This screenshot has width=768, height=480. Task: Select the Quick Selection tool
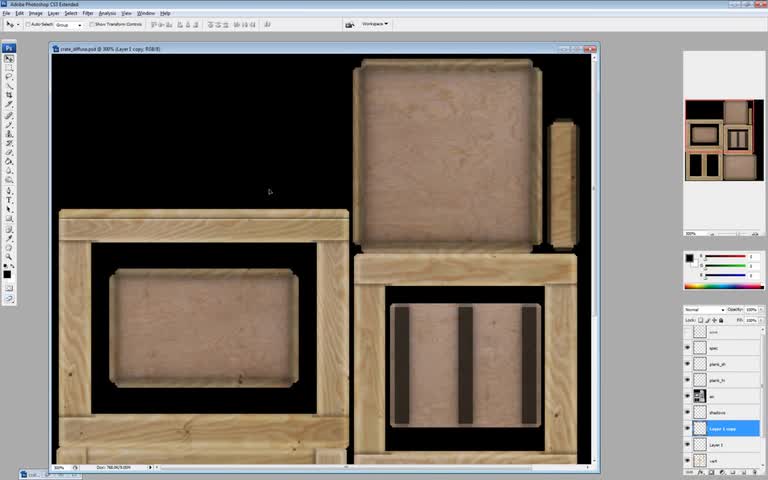9,86
